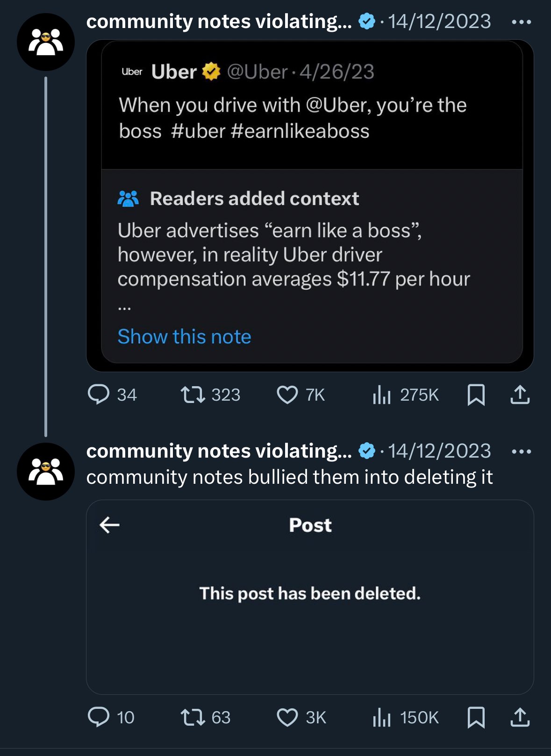Screen dimensions: 551x756
Task: View analytics for the 150K views post
Action: (x=381, y=717)
